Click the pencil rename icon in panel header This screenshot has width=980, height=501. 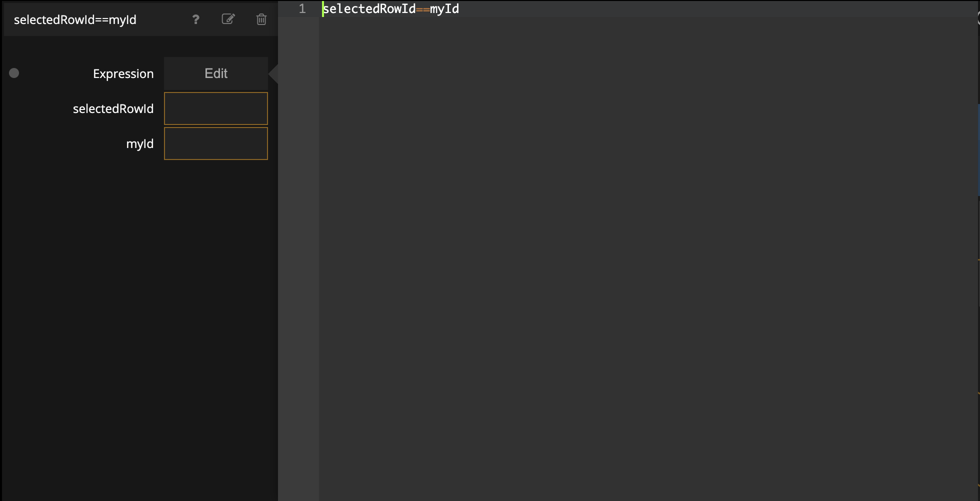pos(228,19)
